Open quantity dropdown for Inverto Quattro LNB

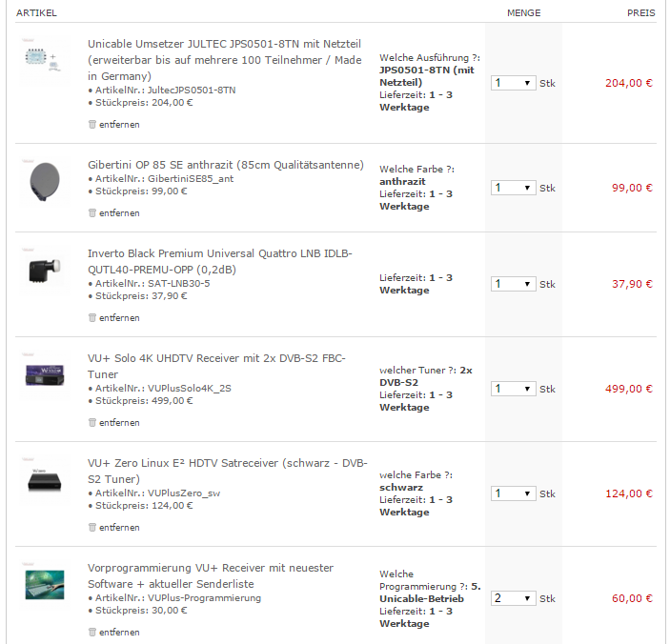click(x=514, y=284)
